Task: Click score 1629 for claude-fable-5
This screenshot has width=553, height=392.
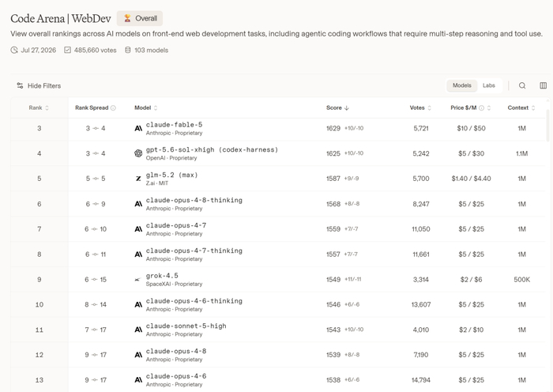Action: point(333,129)
